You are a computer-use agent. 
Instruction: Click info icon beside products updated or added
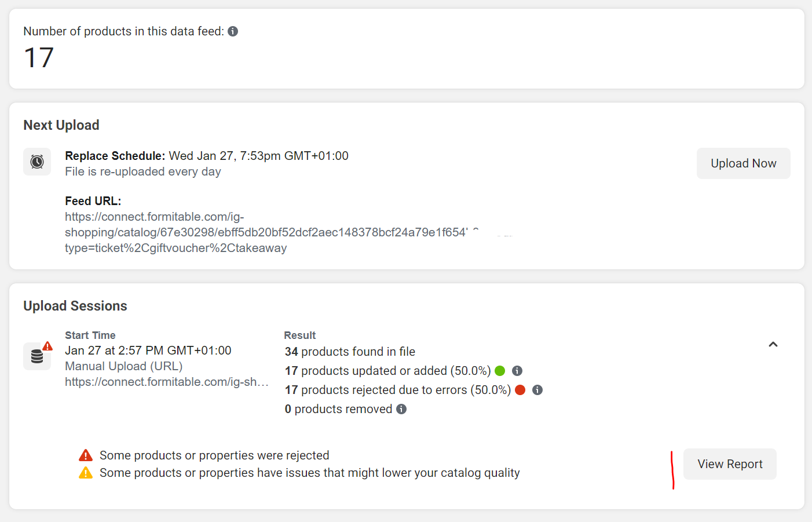tap(517, 371)
